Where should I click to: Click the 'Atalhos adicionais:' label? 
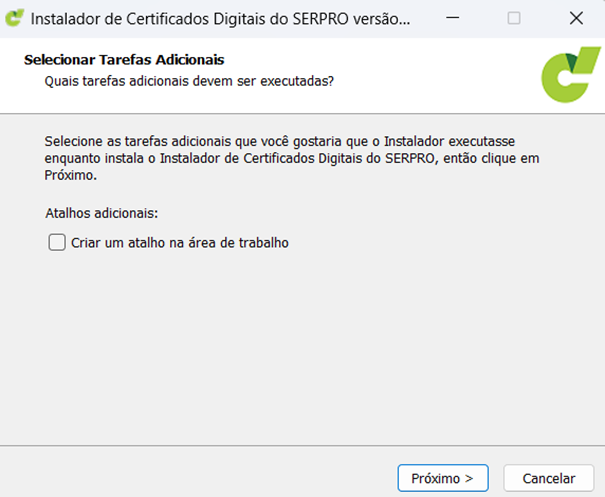(x=102, y=213)
